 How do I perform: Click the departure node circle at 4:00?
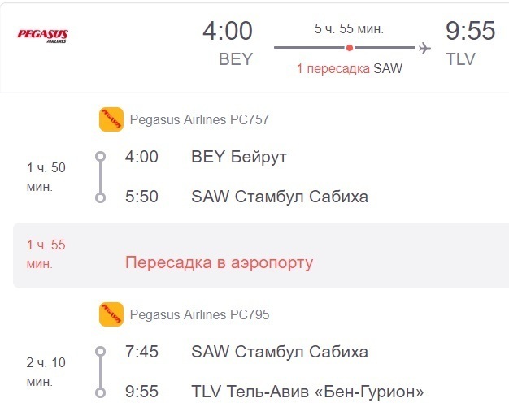click(100, 157)
